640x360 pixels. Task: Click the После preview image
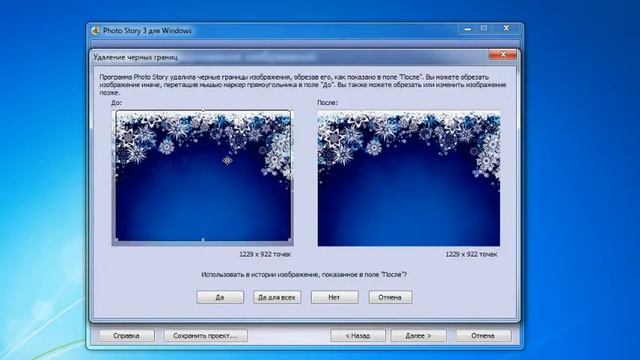click(409, 178)
